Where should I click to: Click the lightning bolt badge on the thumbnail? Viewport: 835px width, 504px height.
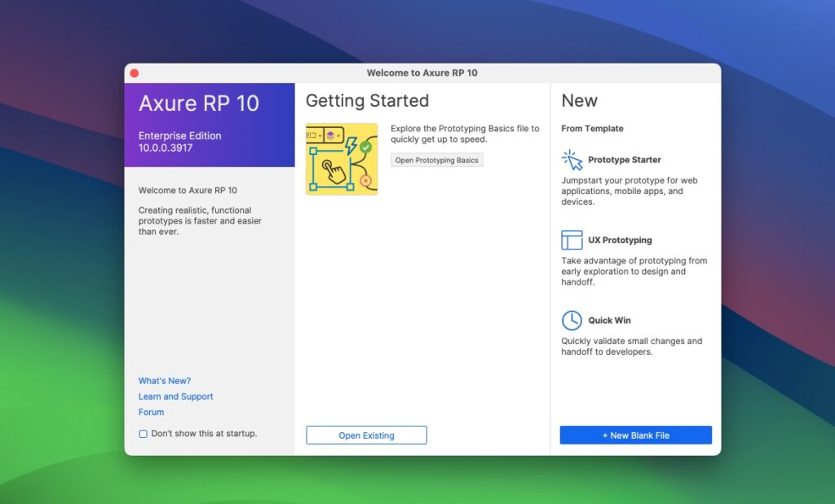[351, 146]
